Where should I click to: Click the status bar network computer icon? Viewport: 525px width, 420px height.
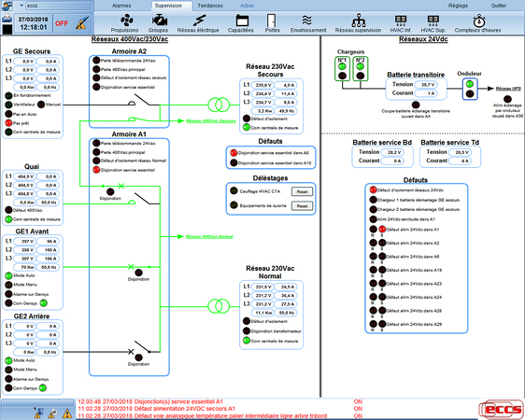click(38, 413)
